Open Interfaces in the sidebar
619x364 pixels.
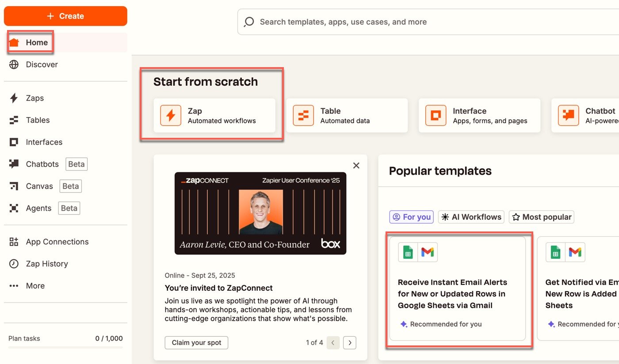click(x=65, y=142)
